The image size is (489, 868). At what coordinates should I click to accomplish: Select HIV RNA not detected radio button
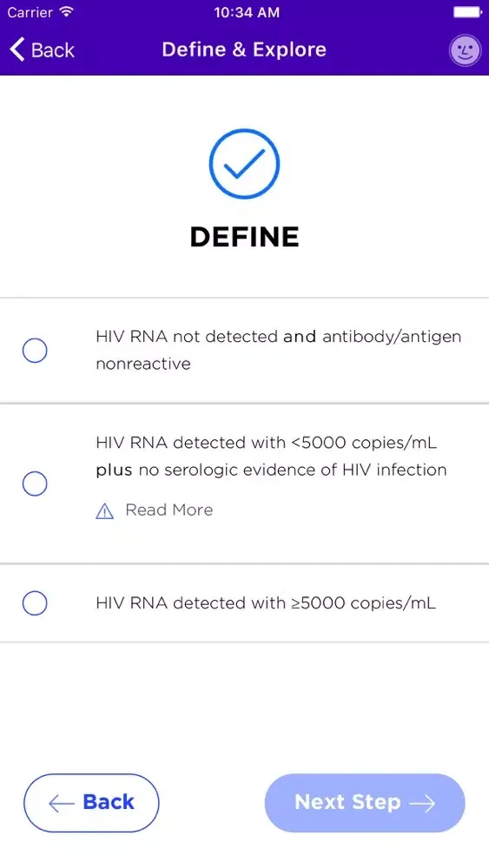[35, 351]
